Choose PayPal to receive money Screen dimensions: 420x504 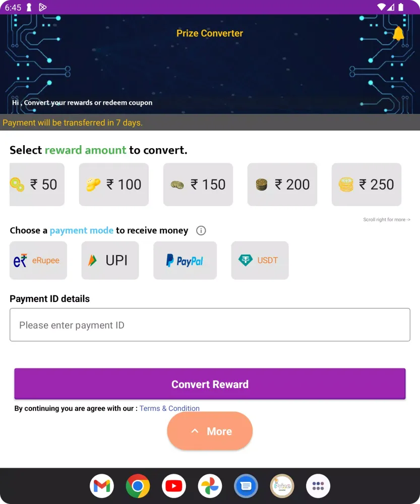click(185, 261)
